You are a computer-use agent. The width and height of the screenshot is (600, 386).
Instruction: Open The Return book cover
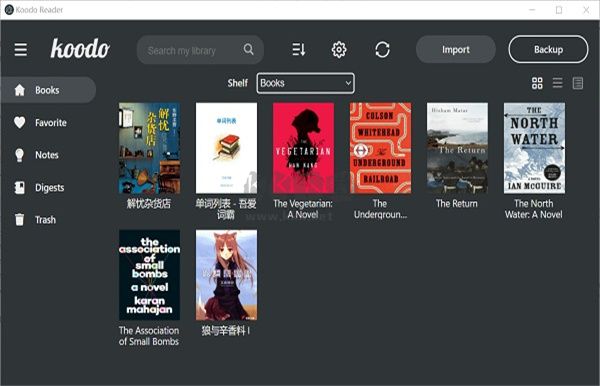457,148
